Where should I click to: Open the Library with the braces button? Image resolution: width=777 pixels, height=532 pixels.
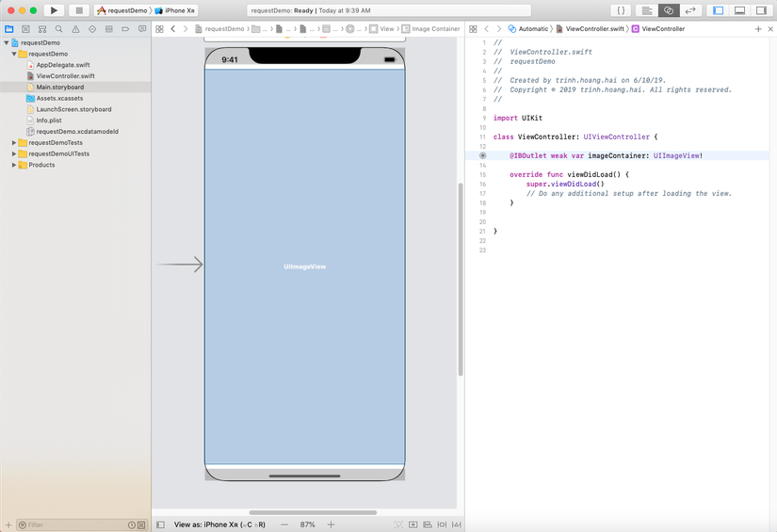click(x=622, y=10)
